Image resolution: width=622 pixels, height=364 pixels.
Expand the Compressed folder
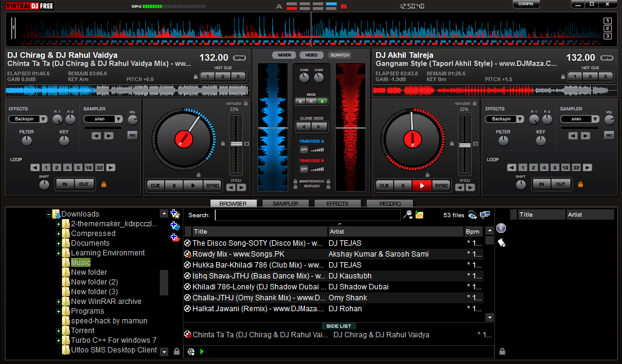pos(58,234)
